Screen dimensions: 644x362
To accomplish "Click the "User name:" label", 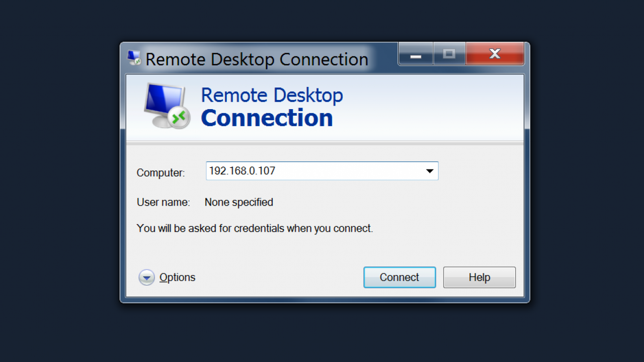I will click(164, 202).
